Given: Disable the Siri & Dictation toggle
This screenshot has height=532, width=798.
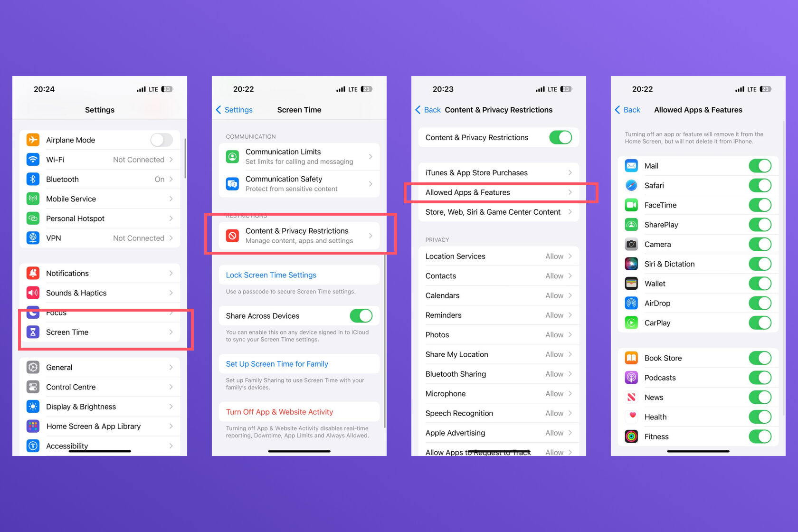Looking at the screenshot, I should pyautogui.click(x=760, y=264).
